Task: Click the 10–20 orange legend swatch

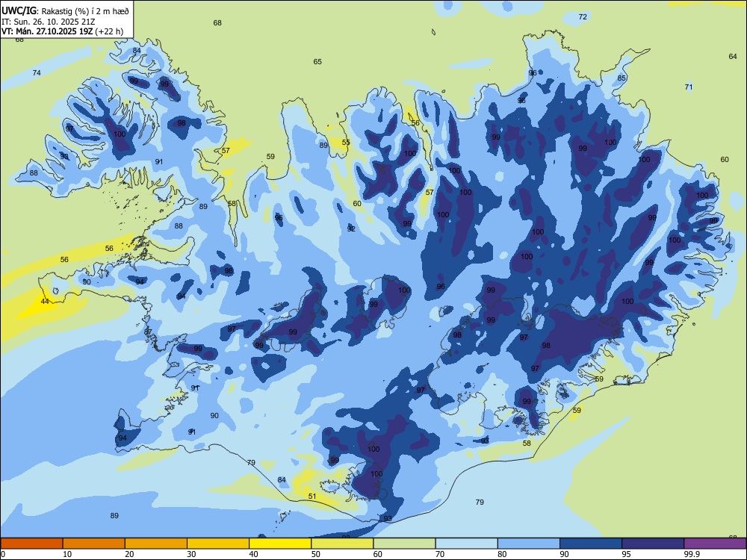Action: (x=94, y=544)
